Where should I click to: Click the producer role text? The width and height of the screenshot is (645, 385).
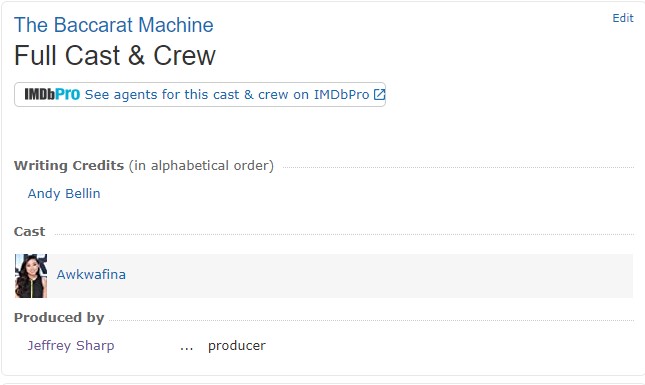click(237, 346)
